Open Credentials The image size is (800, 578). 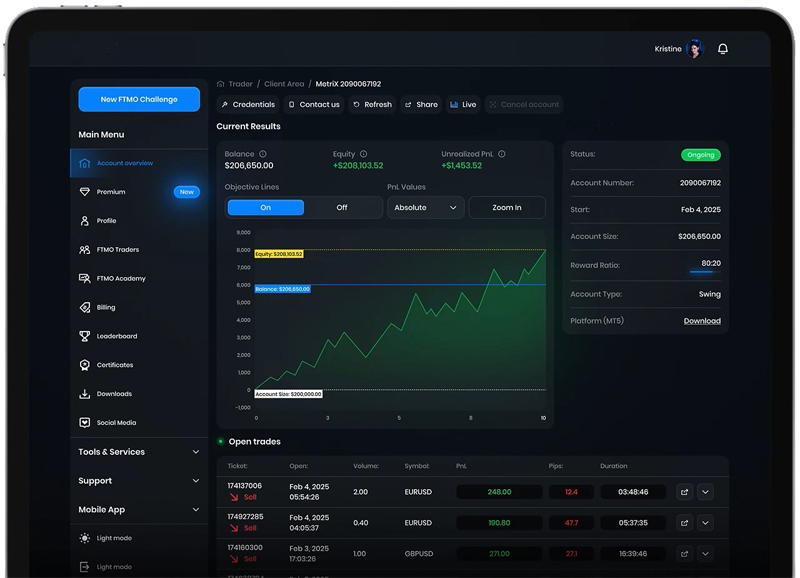248,105
